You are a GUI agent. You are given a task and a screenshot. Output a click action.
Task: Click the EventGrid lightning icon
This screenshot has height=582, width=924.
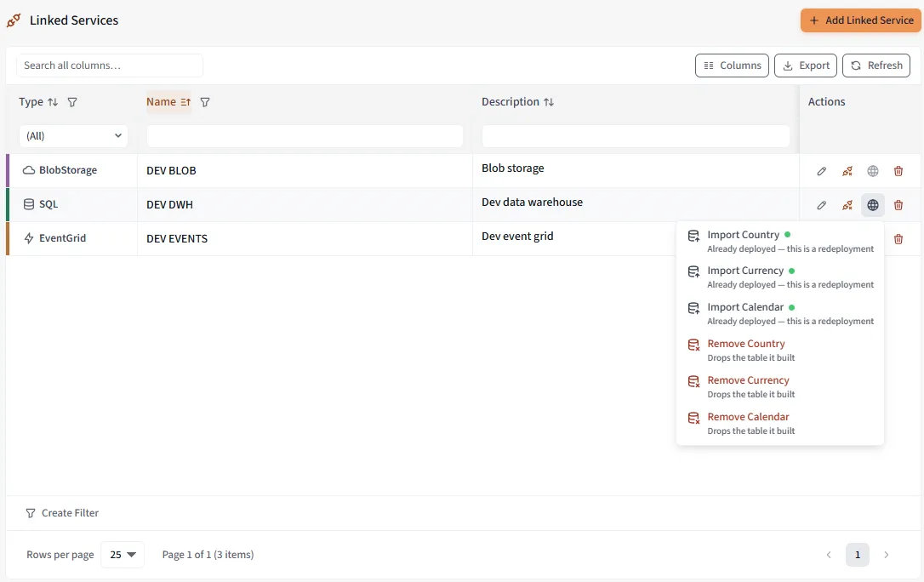29,238
